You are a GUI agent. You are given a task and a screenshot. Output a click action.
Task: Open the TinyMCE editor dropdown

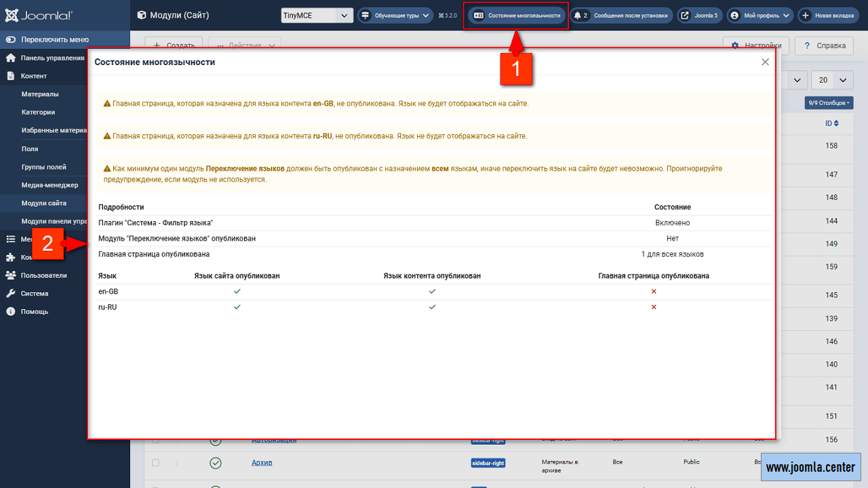click(317, 15)
